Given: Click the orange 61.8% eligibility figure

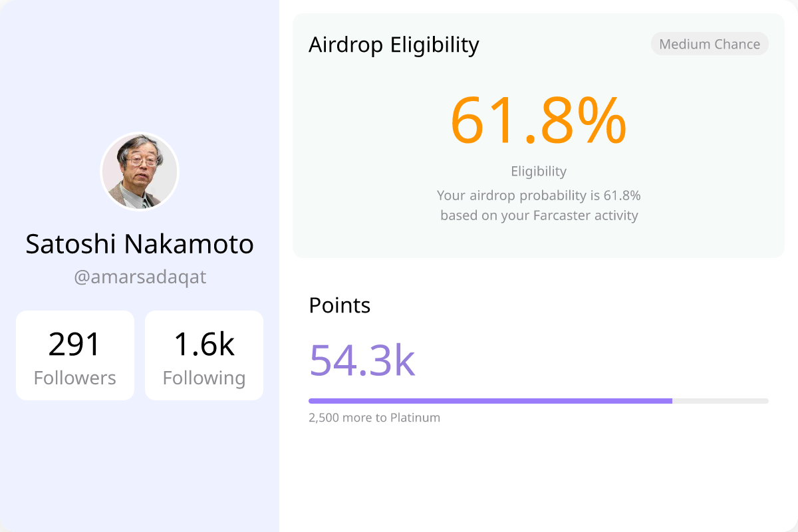Looking at the screenshot, I should point(539,121).
